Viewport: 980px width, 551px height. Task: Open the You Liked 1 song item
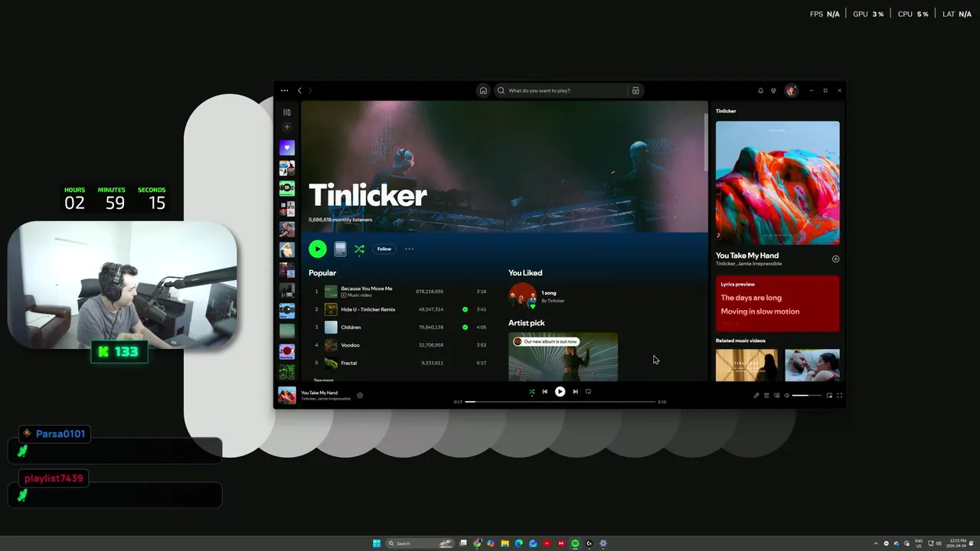pyautogui.click(x=538, y=295)
